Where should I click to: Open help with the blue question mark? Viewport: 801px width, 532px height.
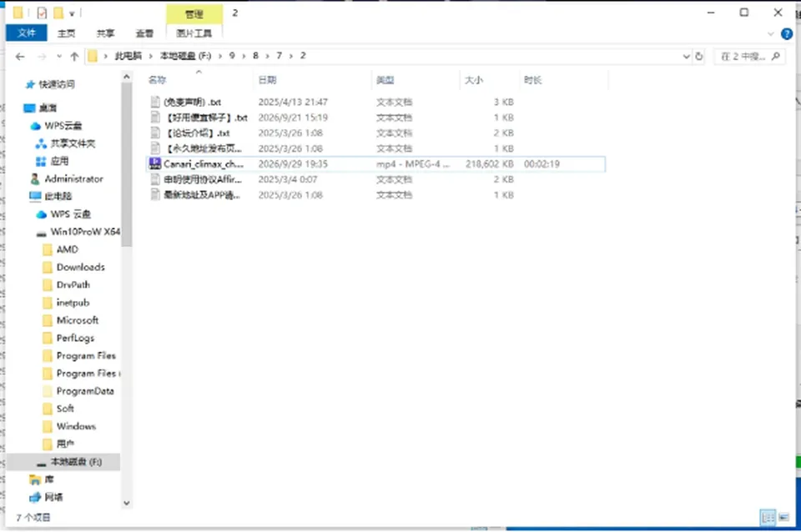coord(787,34)
